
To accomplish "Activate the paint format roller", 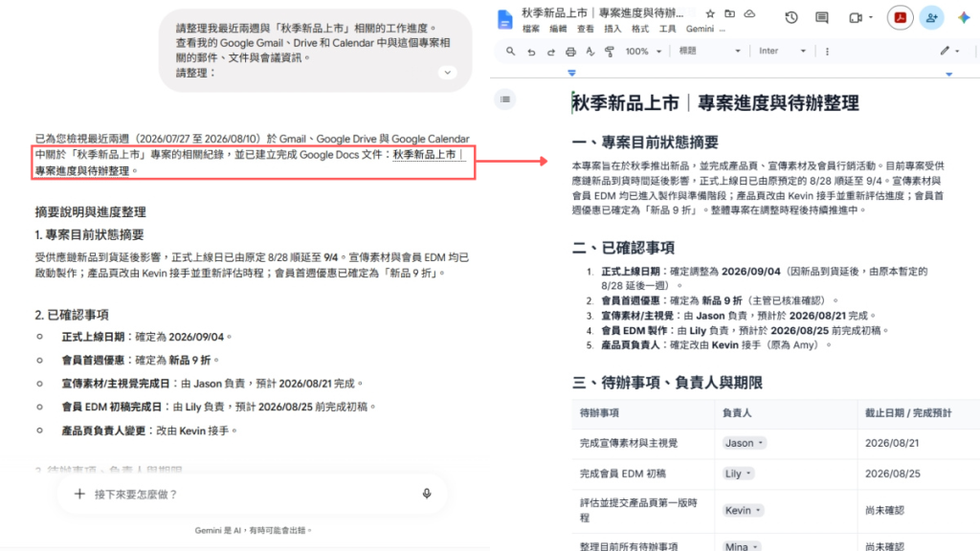I will pos(610,52).
